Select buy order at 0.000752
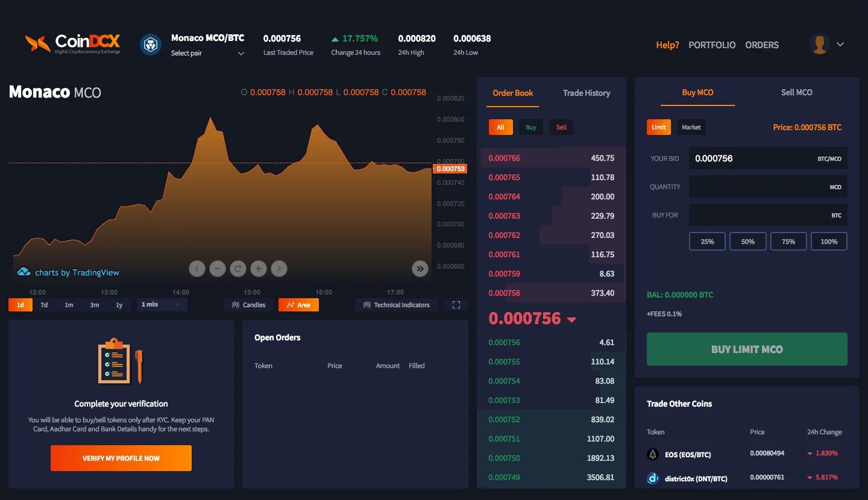Image resolution: width=868 pixels, height=500 pixels. 552,419
